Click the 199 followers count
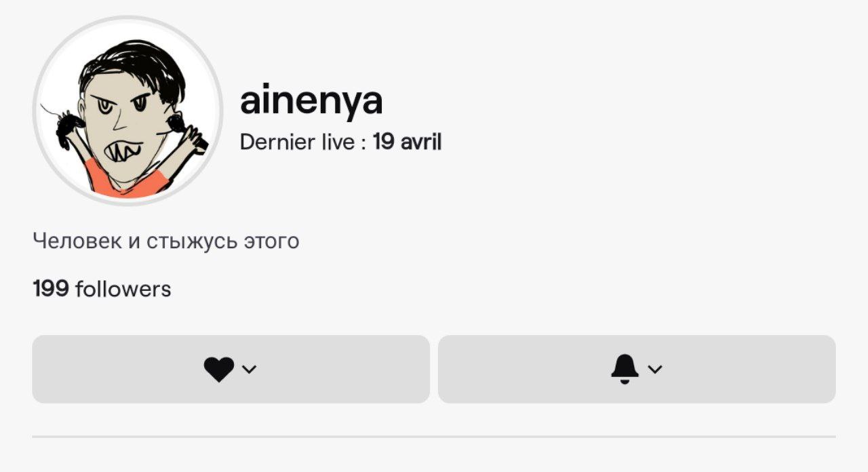This screenshot has height=472, width=868. click(102, 289)
